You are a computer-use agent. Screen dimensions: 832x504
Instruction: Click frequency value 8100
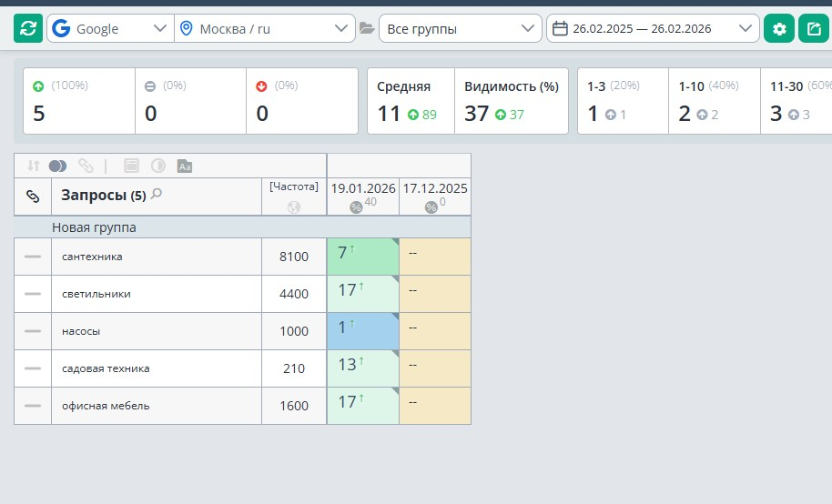(294, 257)
